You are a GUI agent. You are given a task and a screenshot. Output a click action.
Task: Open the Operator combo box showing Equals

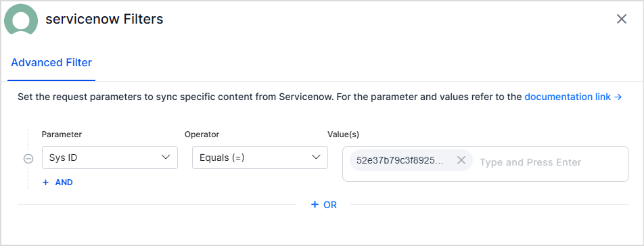260,157
